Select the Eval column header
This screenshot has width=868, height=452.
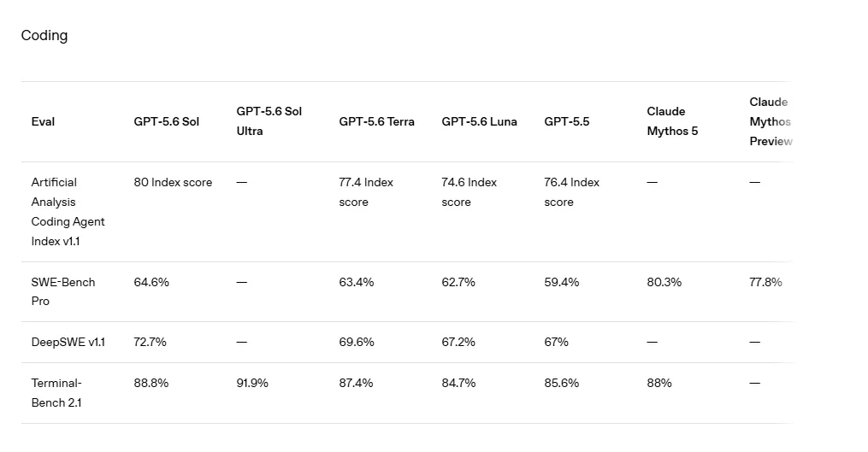[43, 121]
